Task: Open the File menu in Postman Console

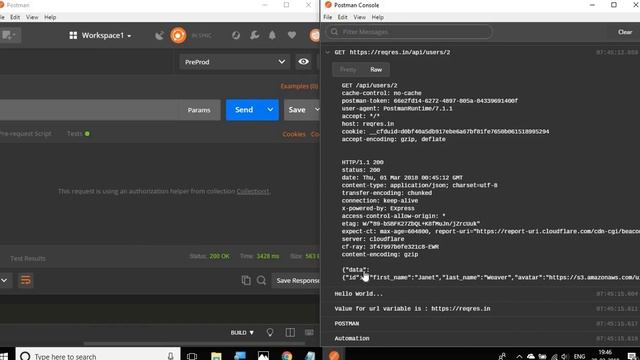Action: tap(328, 17)
